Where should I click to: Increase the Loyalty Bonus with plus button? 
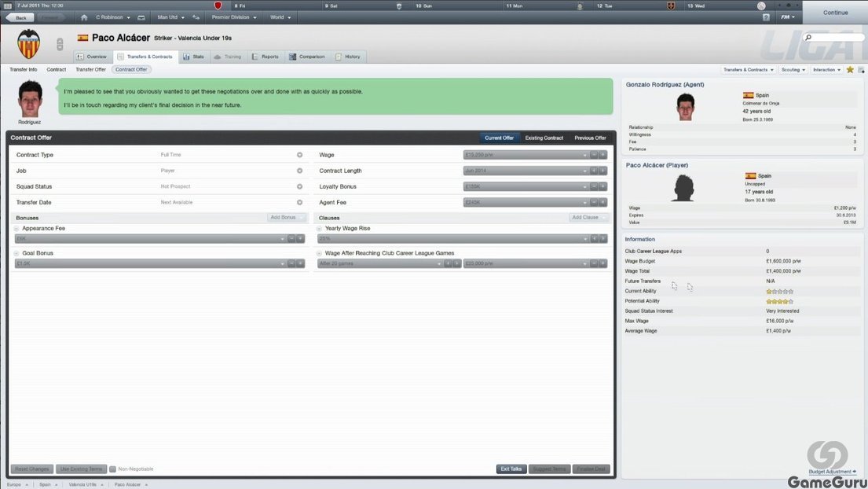602,186
